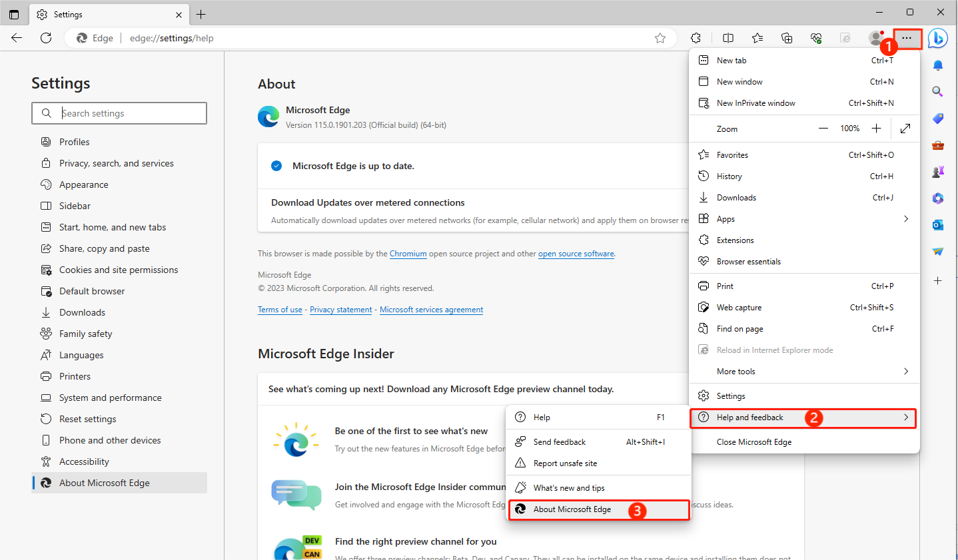Open the Chromium link
The image size is (958, 560).
pyautogui.click(x=408, y=254)
